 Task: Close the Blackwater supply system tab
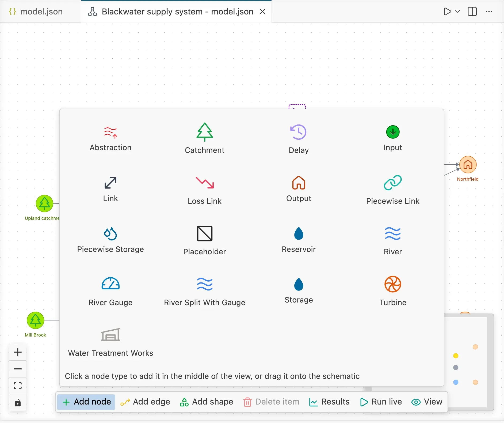point(263,12)
